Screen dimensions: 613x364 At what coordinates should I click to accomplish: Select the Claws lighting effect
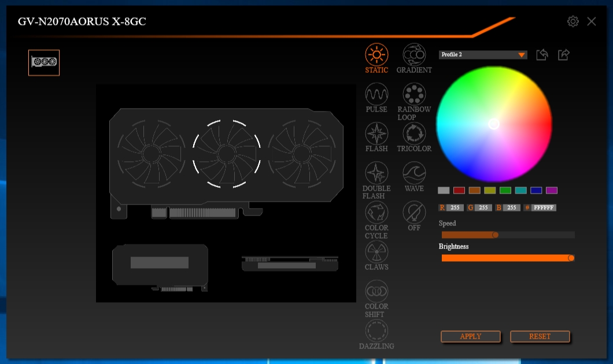tap(376, 256)
